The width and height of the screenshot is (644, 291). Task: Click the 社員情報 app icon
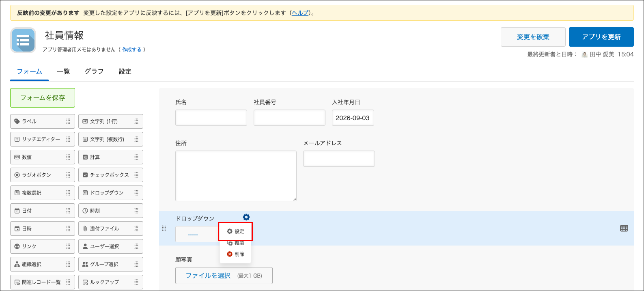coord(23,40)
